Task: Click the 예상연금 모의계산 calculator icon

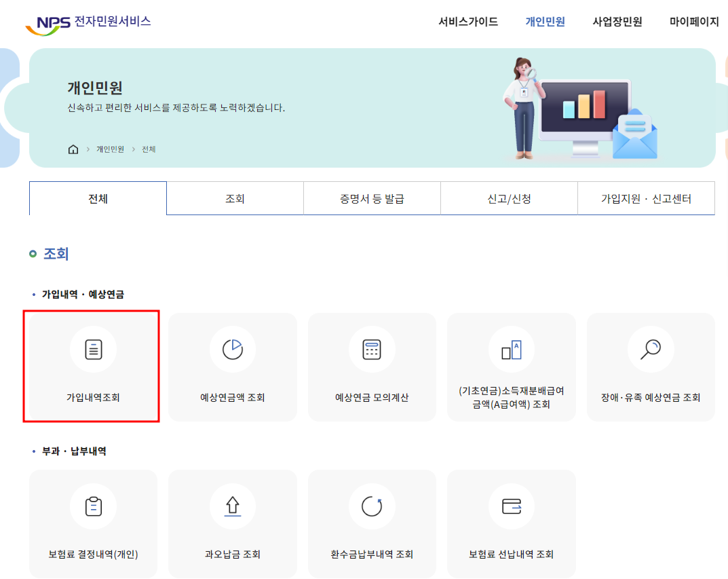Action: click(x=372, y=349)
